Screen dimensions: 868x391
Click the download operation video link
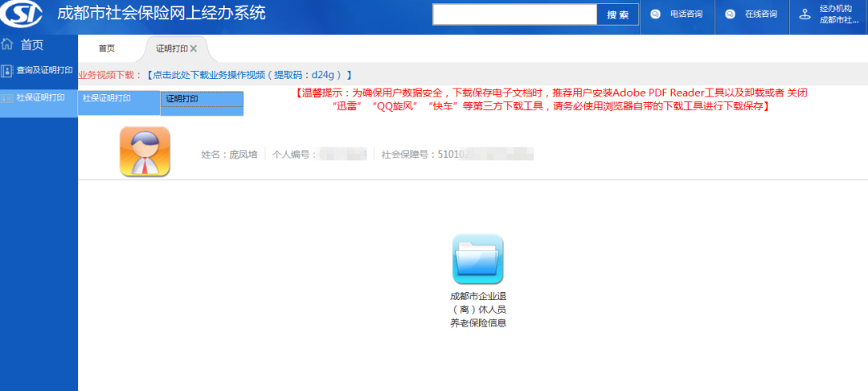pyautogui.click(x=249, y=75)
